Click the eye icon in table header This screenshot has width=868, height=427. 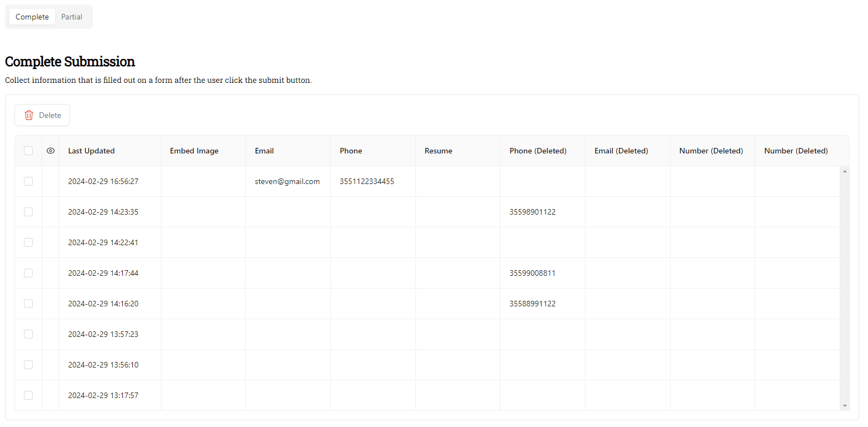tap(51, 151)
